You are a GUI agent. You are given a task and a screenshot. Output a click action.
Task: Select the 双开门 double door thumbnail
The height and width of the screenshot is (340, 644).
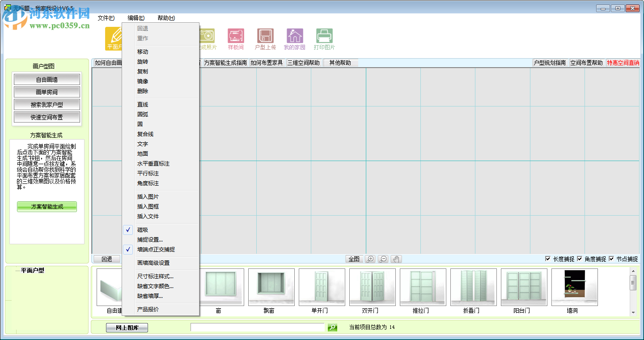click(x=373, y=287)
